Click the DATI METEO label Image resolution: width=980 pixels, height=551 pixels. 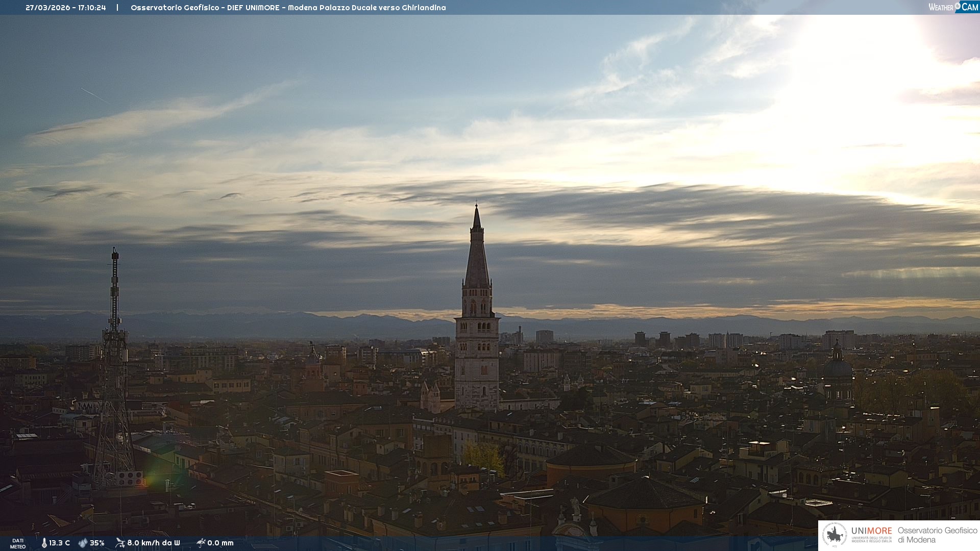[18, 543]
